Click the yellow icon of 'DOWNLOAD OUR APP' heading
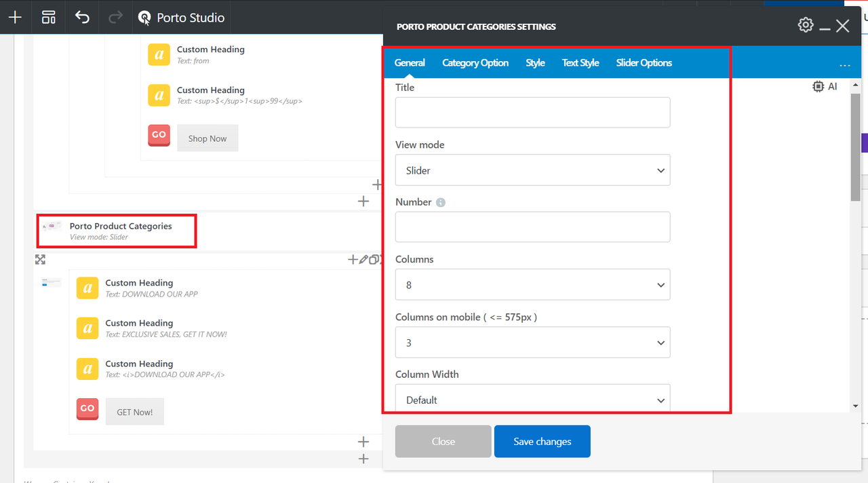Screen dimensions: 868x483 pos(87,288)
